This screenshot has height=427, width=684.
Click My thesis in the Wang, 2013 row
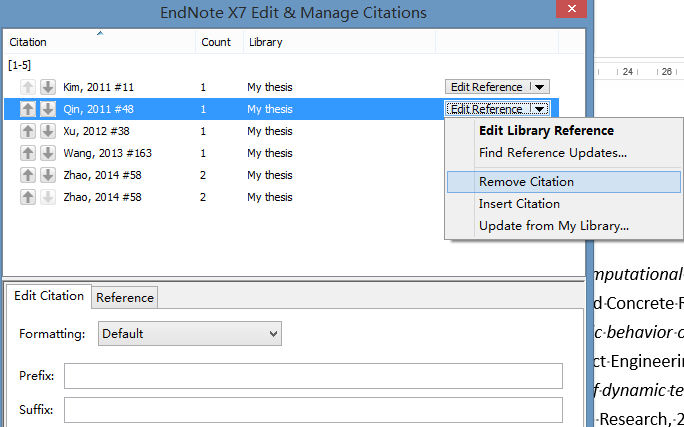[x=270, y=153]
